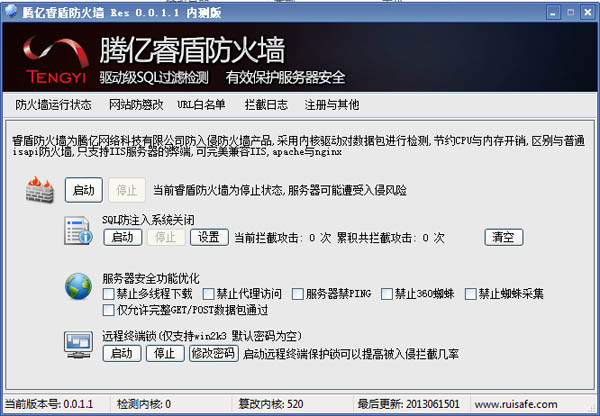600x416 pixels.
Task: Click the remote lock hint about 拦截几率
Action: click(x=351, y=354)
